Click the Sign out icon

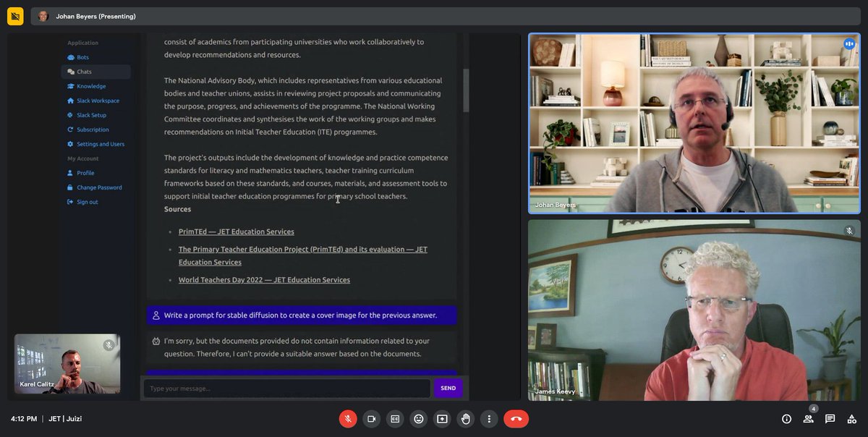tap(70, 202)
